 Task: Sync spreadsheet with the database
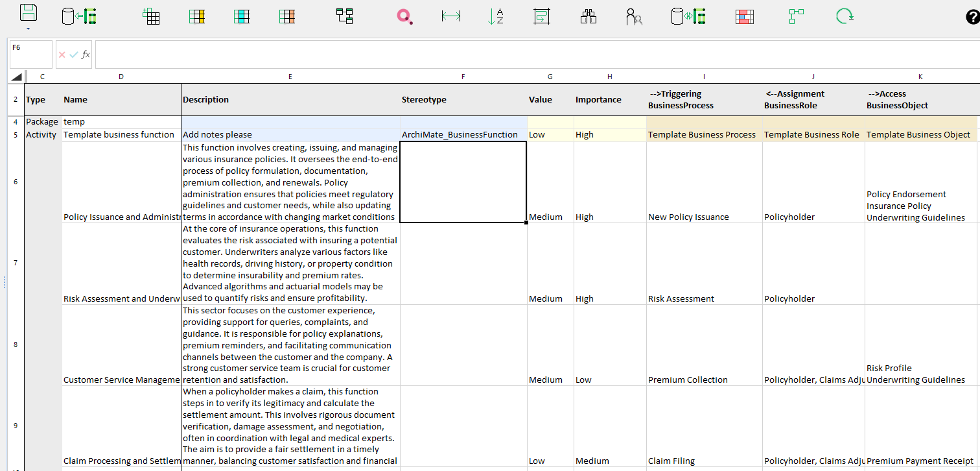688,16
